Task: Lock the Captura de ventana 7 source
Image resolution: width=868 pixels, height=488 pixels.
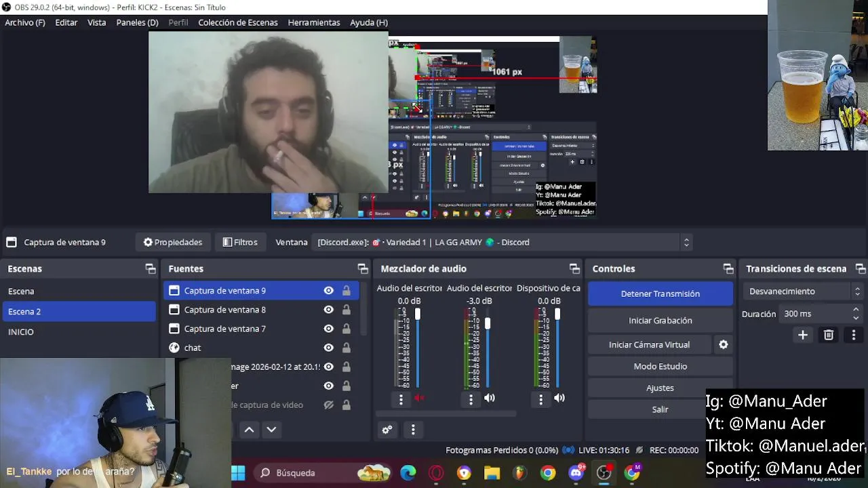Action: pos(347,329)
